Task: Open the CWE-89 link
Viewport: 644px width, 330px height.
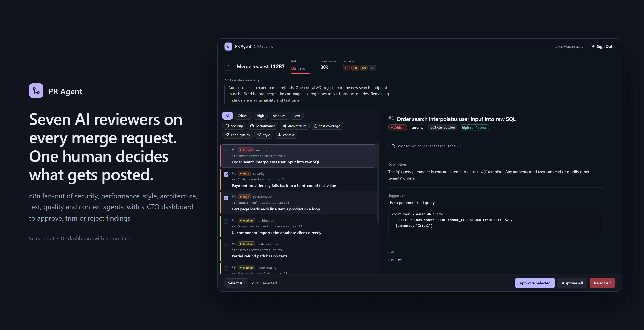Action: pos(395,260)
